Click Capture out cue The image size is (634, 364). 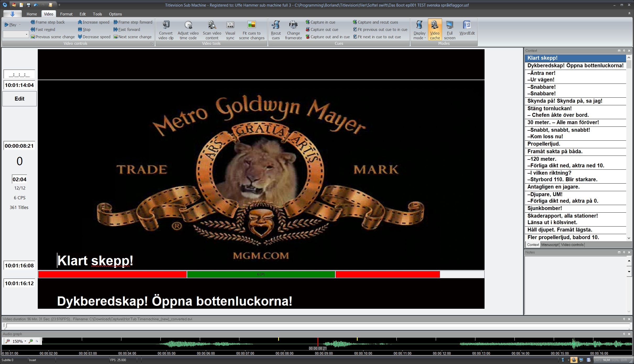(x=322, y=29)
